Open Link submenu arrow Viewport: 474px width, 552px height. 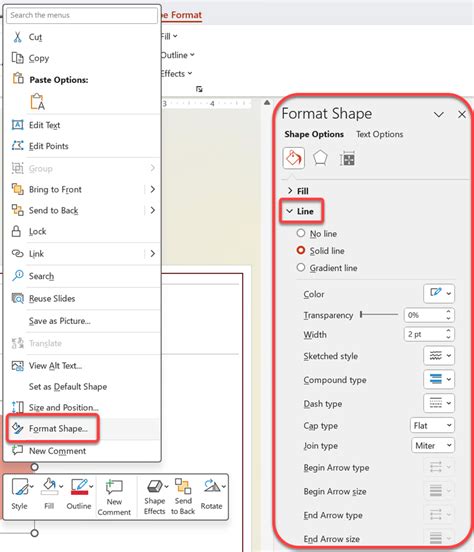pyautogui.click(x=152, y=253)
